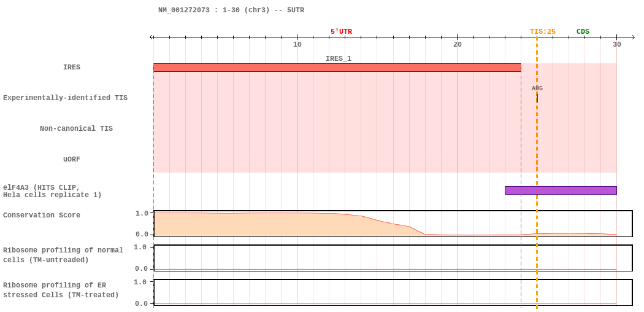644x312 pixels.
Task: Click the TM-treated ribosome profiling label
Action: click(61, 290)
